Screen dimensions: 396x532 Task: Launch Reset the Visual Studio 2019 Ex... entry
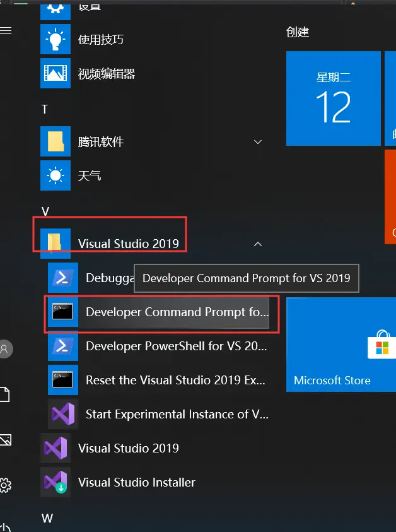158,380
